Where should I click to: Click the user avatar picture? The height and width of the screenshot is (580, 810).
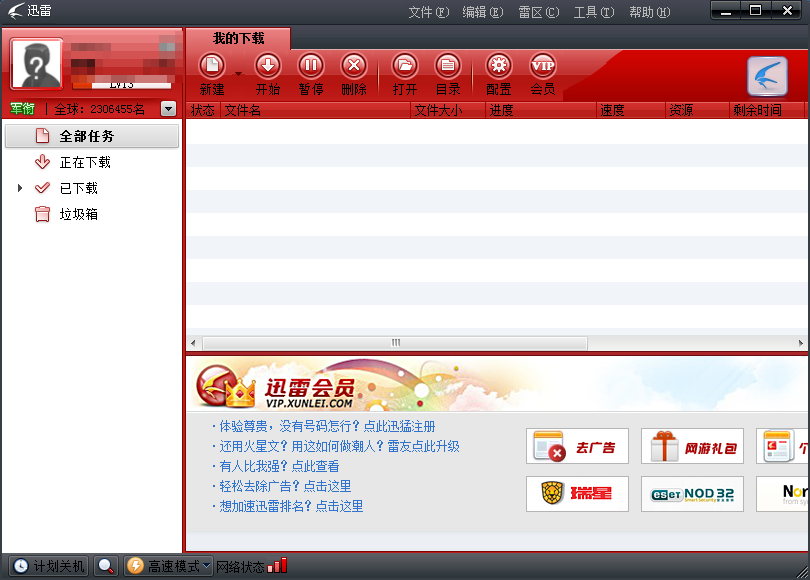tap(36, 64)
